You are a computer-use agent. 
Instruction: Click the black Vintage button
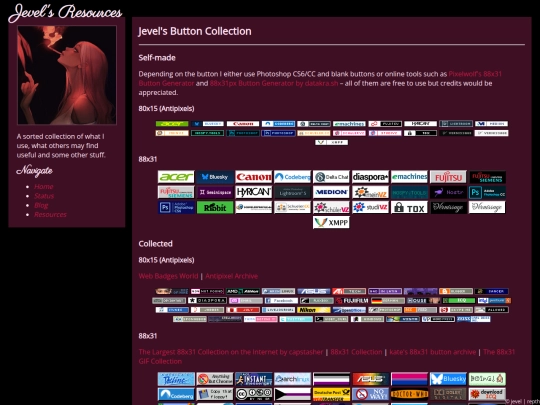(x=448, y=207)
